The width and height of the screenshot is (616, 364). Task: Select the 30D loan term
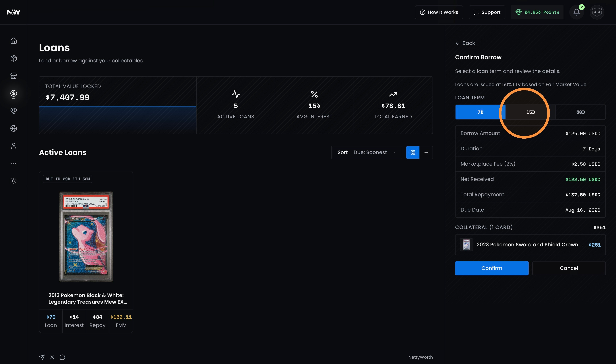coord(580,112)
